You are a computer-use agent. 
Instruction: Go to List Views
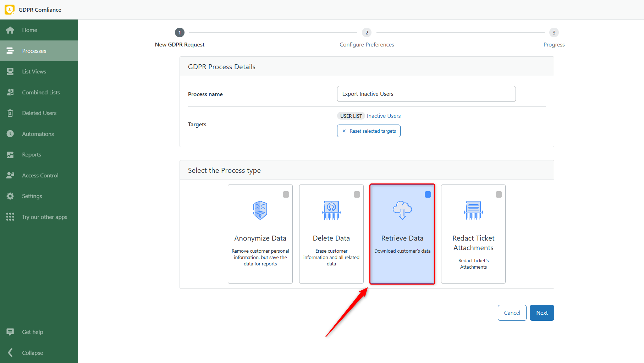tap(39, 71)
